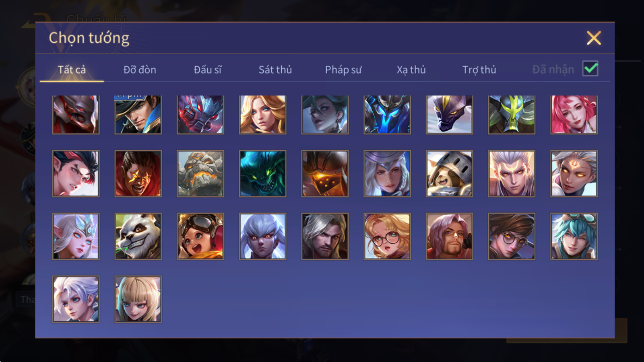
Task: Pick the green sea monster hero
Action: click(x=262, y=173)
